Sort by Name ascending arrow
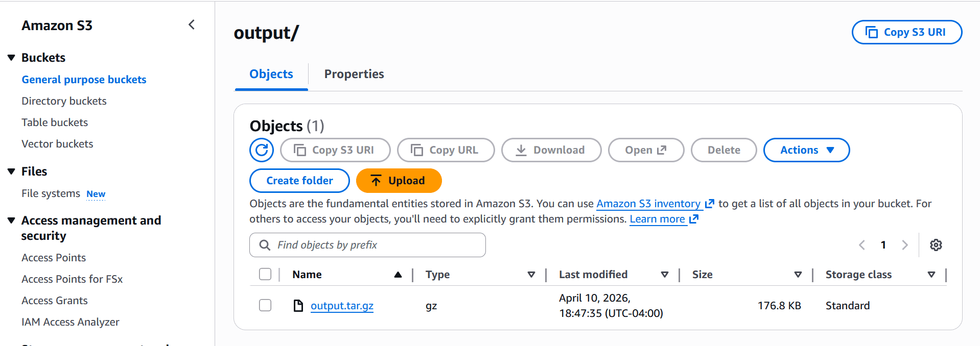 coord(398,275)
